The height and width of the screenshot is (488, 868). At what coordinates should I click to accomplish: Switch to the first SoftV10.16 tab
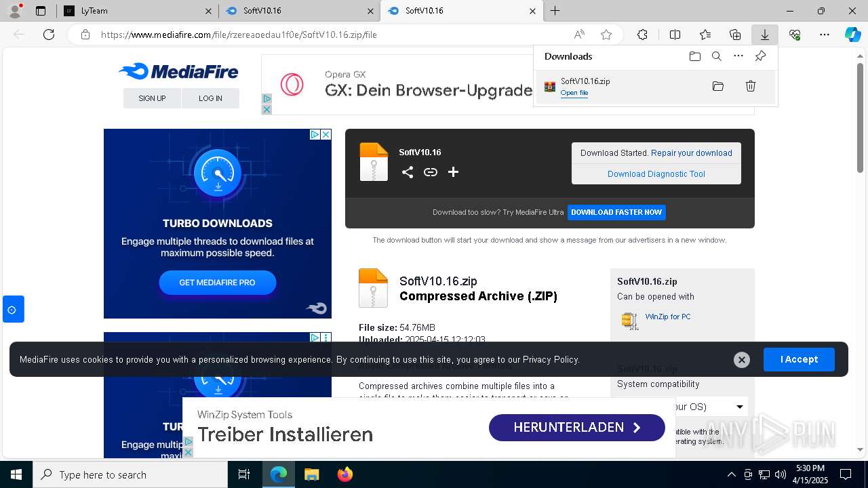pos(299,11)
